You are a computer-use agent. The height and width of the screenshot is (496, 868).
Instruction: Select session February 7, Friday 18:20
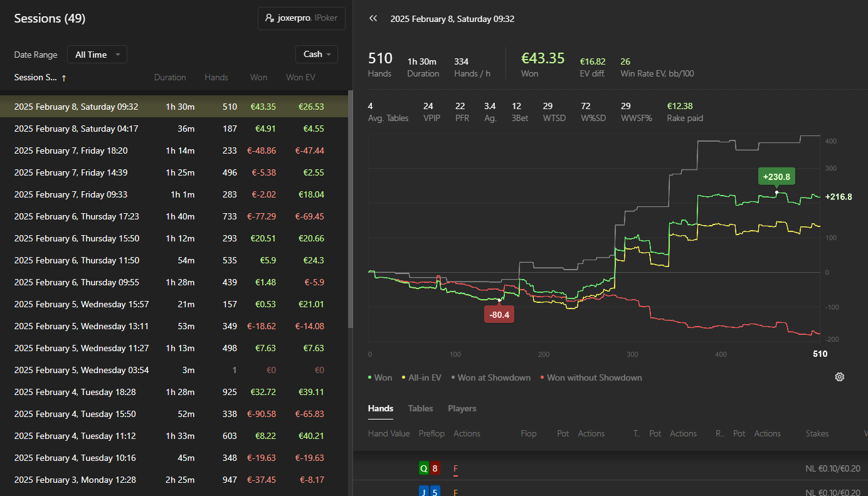174,150
